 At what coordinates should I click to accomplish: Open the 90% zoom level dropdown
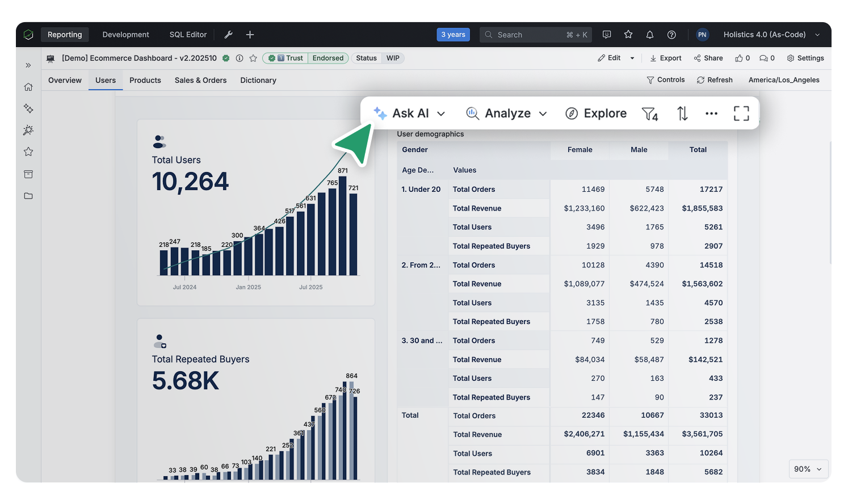(x=808, y=469)
